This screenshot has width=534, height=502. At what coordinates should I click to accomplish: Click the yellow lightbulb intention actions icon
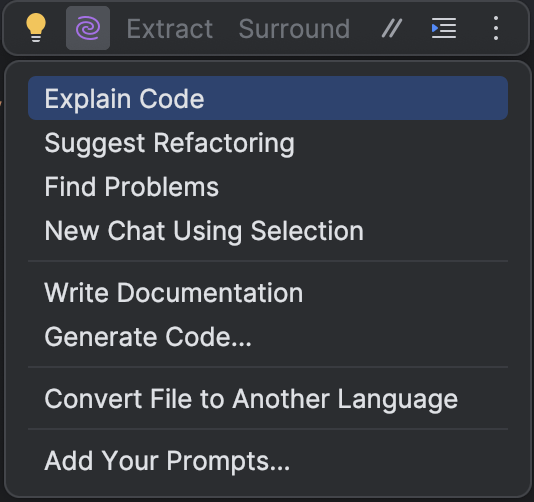click(36, 28)
